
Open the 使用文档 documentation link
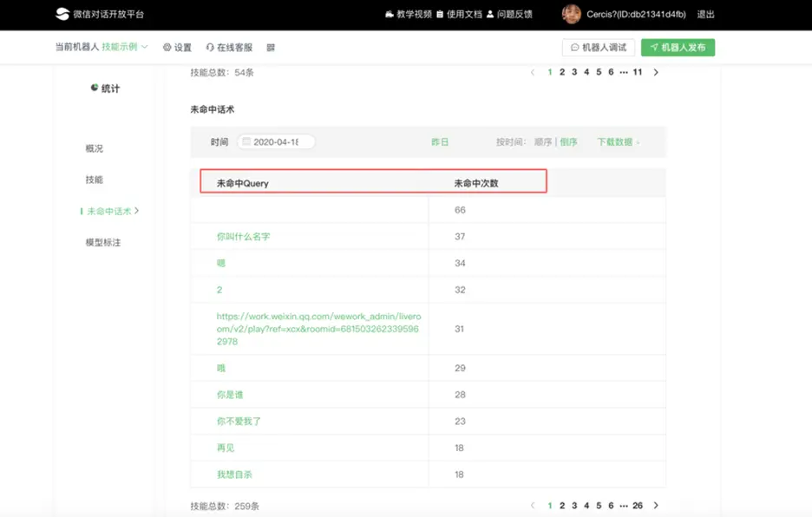(x=459, y=14)
